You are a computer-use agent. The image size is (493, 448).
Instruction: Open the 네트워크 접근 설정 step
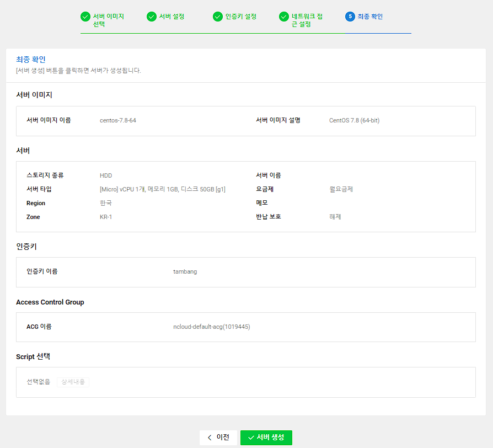307,20
